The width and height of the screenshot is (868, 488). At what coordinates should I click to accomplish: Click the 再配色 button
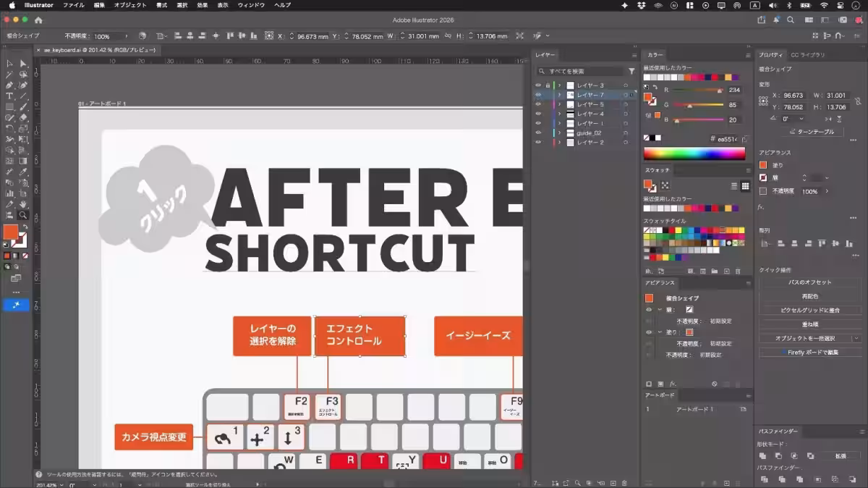(x=810, y=296)
